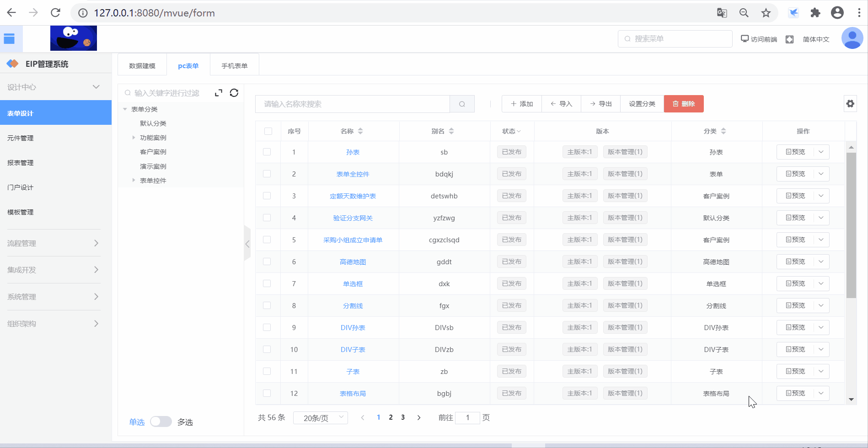Toggle the single/multi select switch
This screenshot has width=868, height=448.
[x=161, y=421]
